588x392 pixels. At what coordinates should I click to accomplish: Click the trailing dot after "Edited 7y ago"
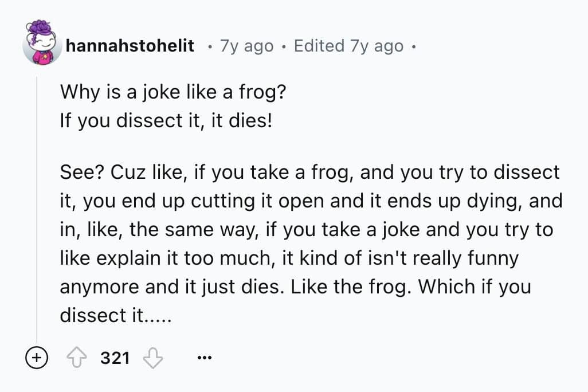(x=413, y=47)
